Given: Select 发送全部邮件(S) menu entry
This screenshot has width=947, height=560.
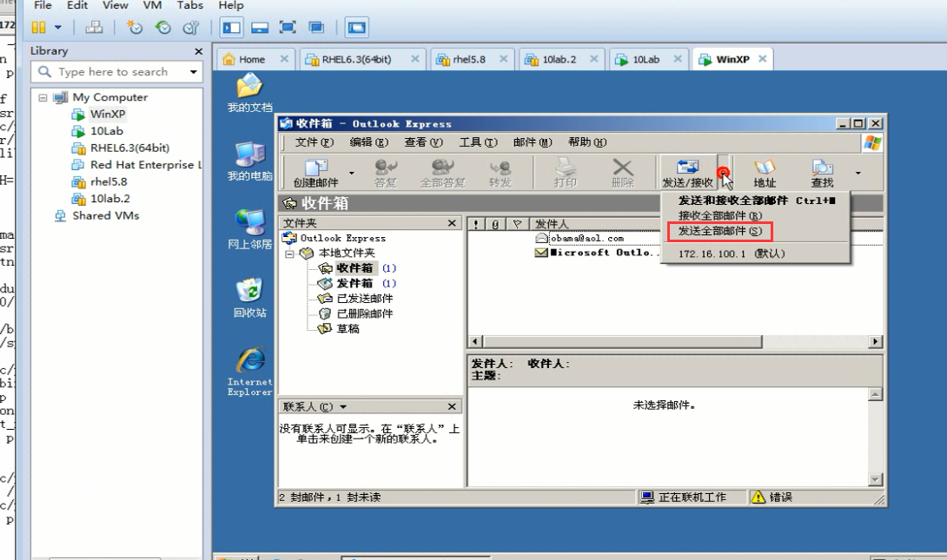Looking at the screenshot, I should (x=756, y=231).
